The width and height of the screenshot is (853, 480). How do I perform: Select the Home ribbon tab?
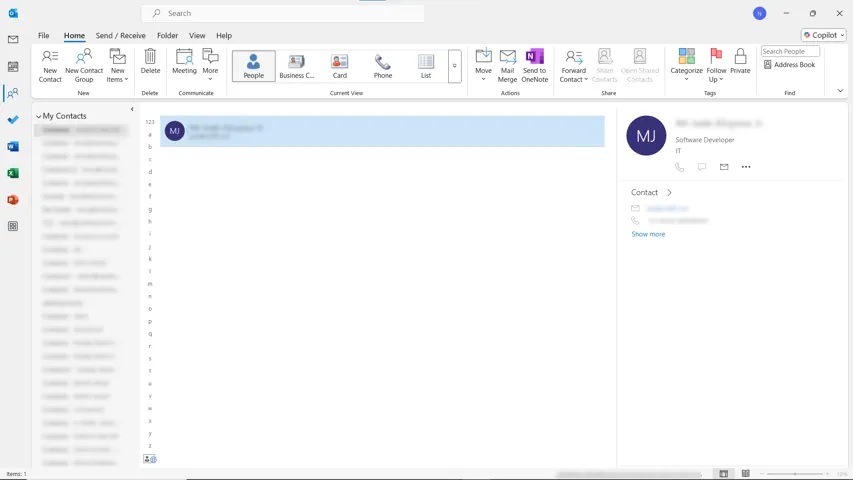[x=74, y=35]
